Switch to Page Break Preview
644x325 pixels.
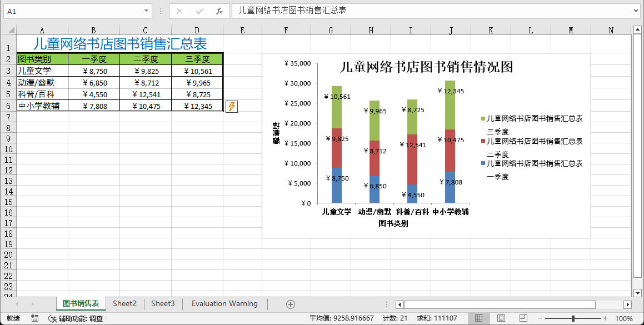[523, 318]
